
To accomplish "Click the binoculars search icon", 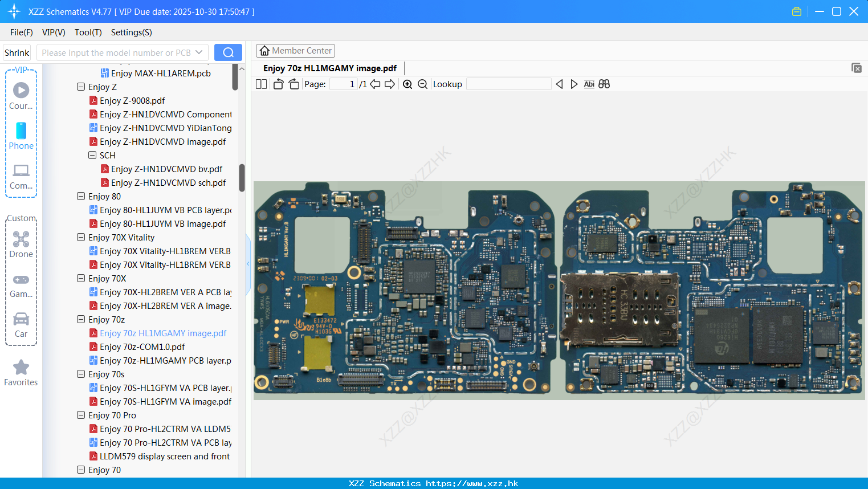I will [x=604, y=84].
